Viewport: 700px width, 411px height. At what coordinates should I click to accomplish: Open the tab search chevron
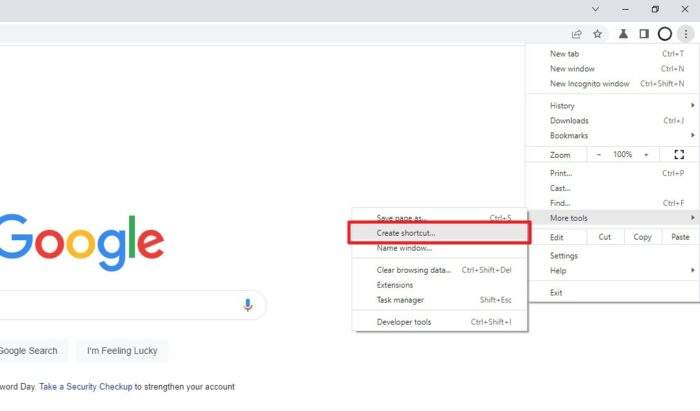tap(595, 9)
